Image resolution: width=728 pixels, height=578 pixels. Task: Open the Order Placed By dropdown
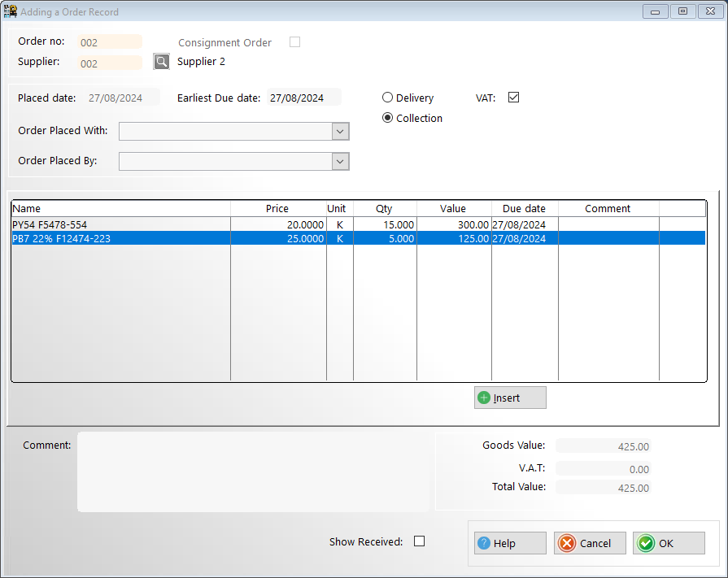(x=340, y=162)
